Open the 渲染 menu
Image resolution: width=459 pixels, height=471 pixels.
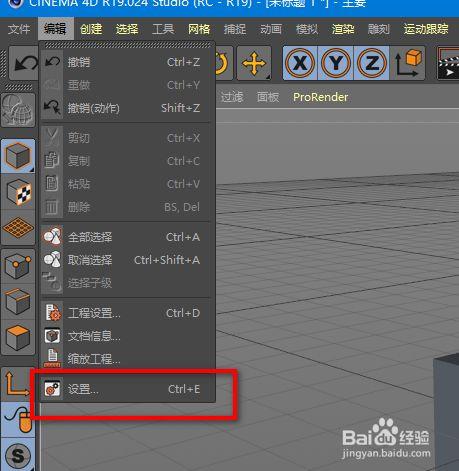pyautogui.click(x=343, y=29)
